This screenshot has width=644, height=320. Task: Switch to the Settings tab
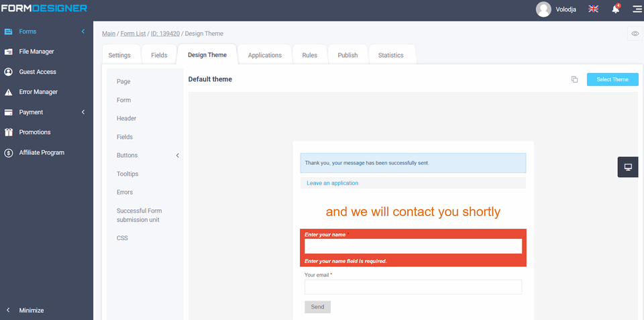(119, 55)
